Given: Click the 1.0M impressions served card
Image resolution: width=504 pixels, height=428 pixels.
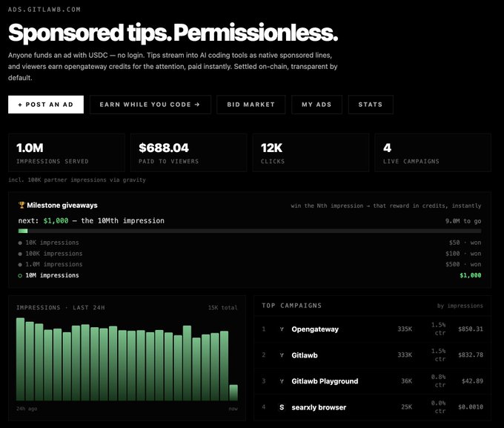Looking at the screenshot, I should [x=67, y=153].
